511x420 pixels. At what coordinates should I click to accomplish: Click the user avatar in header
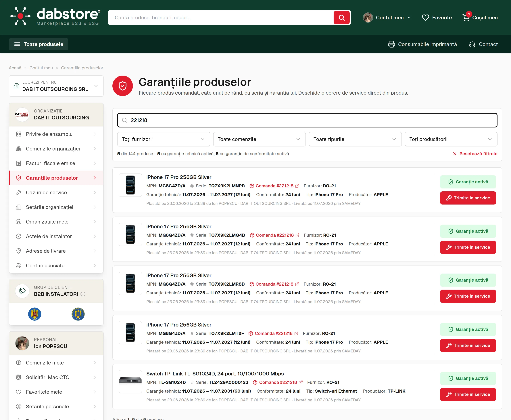(368, 17)
